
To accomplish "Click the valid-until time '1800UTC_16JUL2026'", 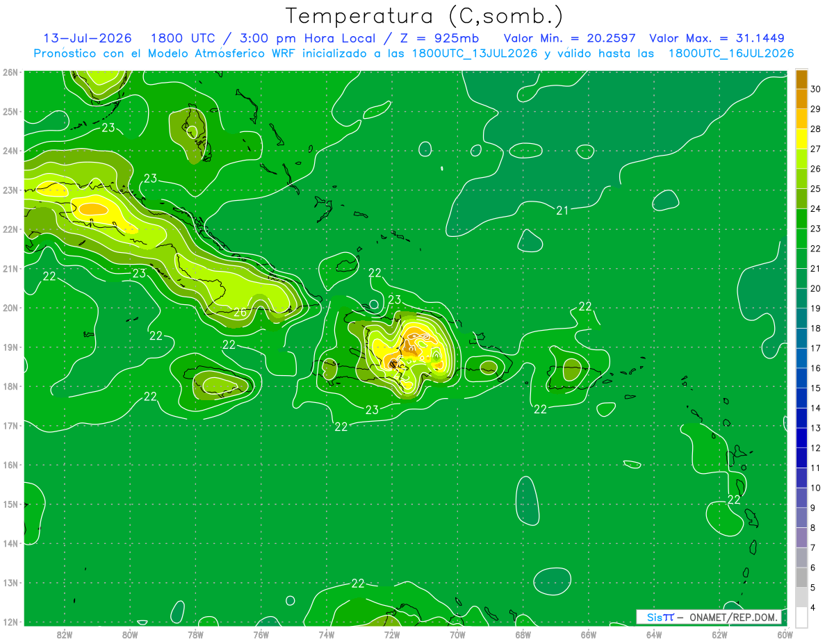I will 730,53.
